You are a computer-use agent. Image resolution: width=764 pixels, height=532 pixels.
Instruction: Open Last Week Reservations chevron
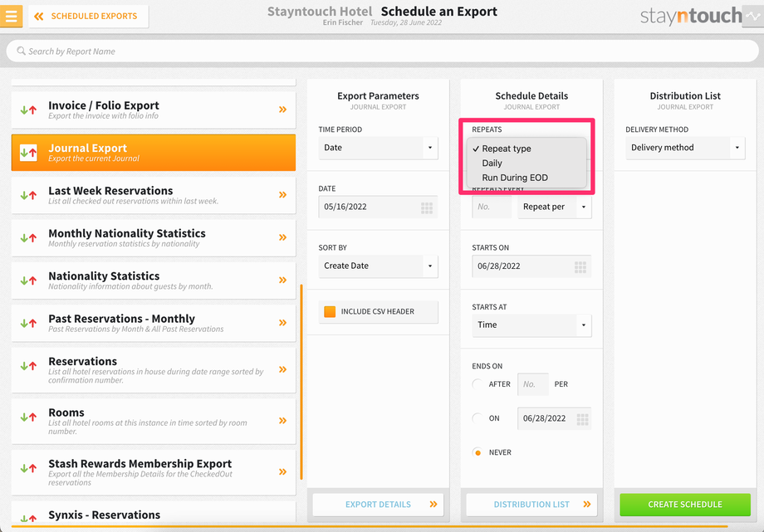282,195
